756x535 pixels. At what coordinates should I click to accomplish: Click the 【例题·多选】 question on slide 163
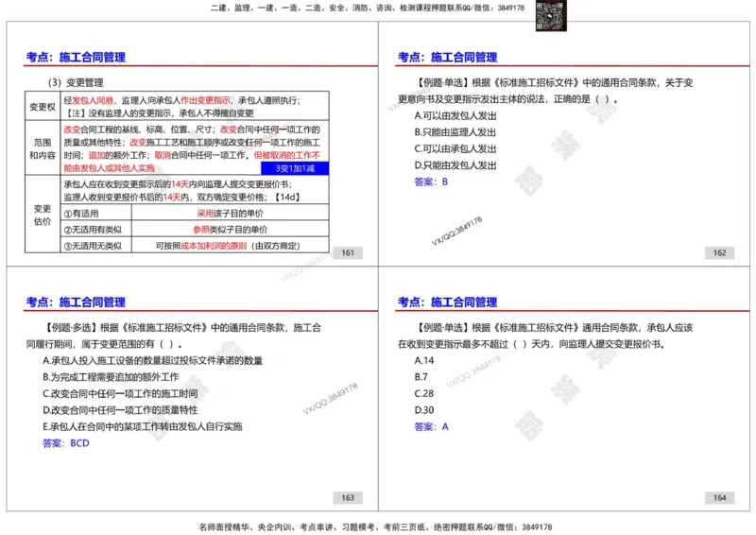click(174, 336)
